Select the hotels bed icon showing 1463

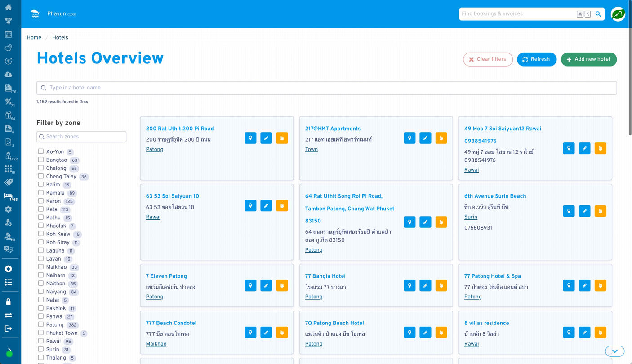[9, 195]
